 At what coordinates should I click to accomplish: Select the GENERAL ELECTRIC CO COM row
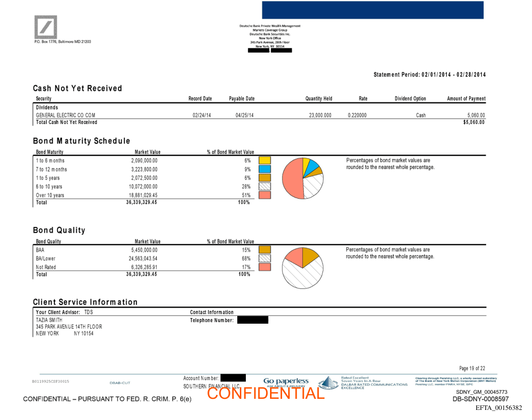point(65,115)
